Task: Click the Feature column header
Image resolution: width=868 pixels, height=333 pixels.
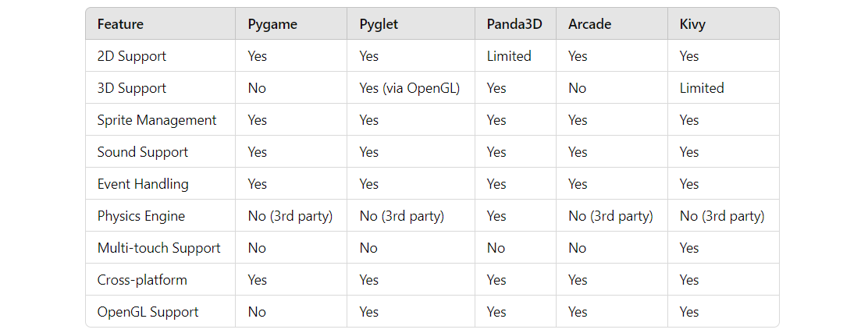Action: [x=120, y=24]
